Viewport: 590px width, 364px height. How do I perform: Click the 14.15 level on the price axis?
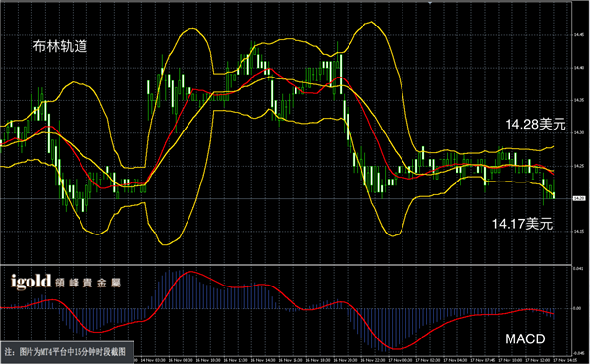[x=579, y=232]
